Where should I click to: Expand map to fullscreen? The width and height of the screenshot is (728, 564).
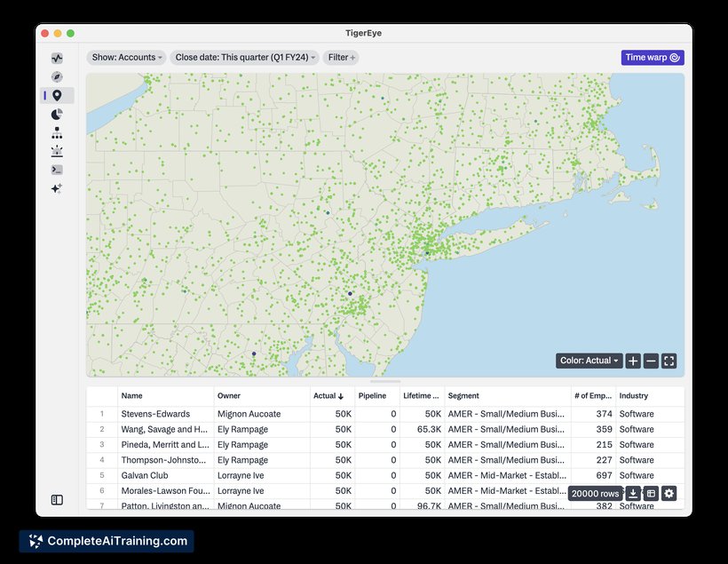click(669, 361)
